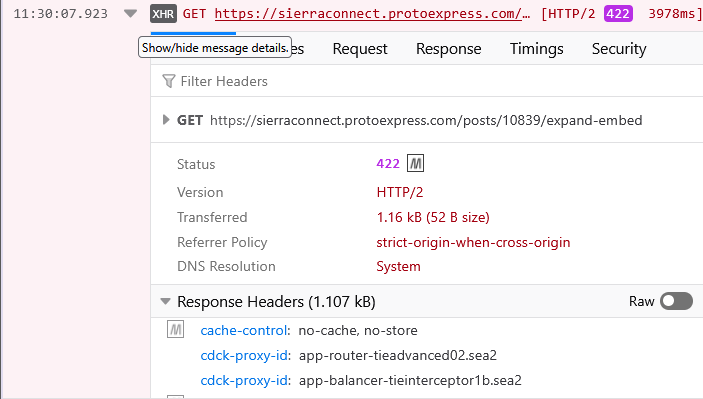Switch to the Timings tab
This screenshot has height=399, width=703.
coord(537,48)
